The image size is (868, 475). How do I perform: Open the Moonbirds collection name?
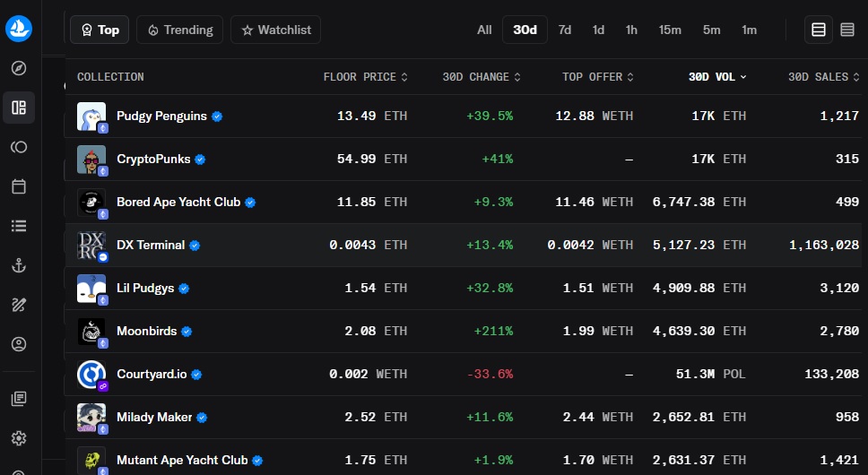tap(147, 332)
